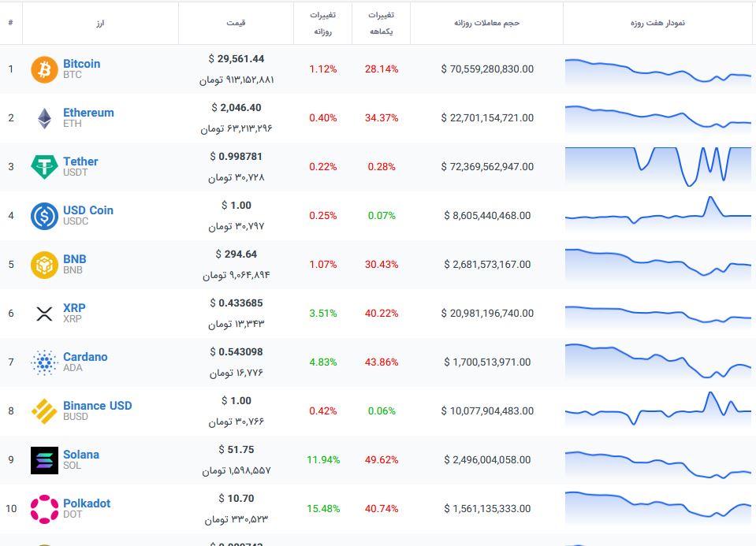Click the Tether green logo icon
The image size is (756, 546).
point(44,167)
